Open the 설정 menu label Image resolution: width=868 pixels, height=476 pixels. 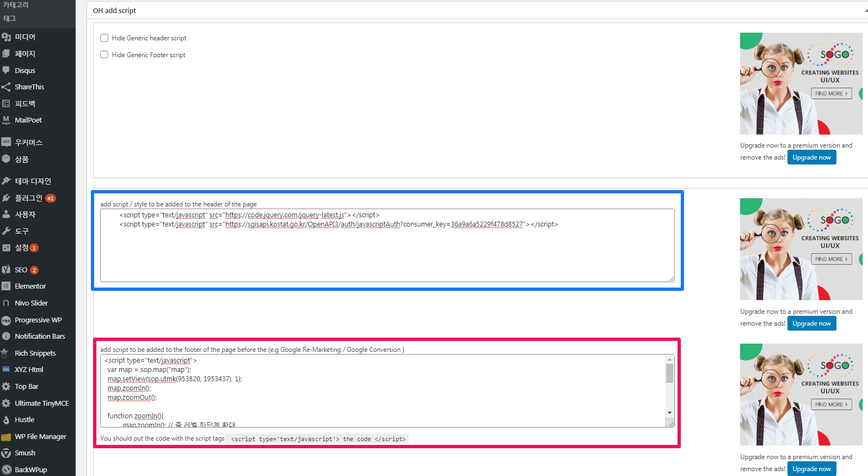21,248
